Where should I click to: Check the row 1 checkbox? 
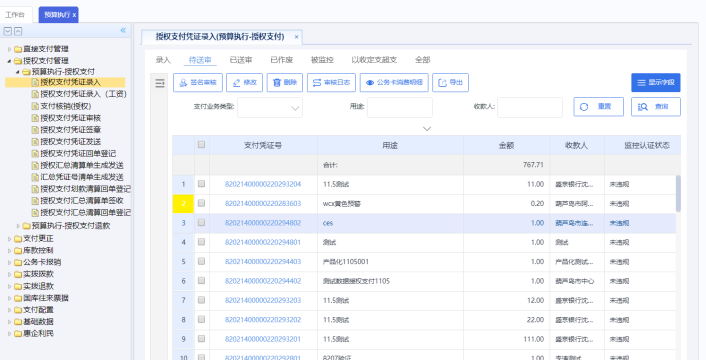(x=201, y=184)
